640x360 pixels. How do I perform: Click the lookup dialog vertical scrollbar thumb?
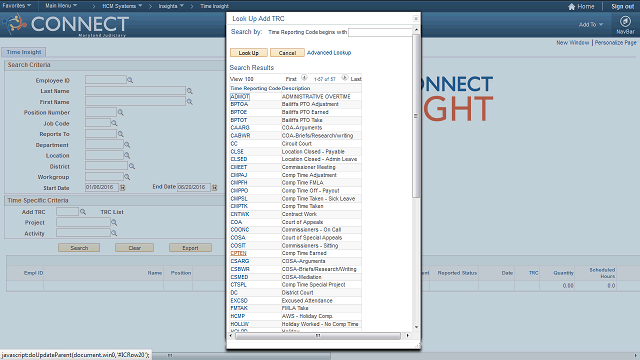(416, 116)
